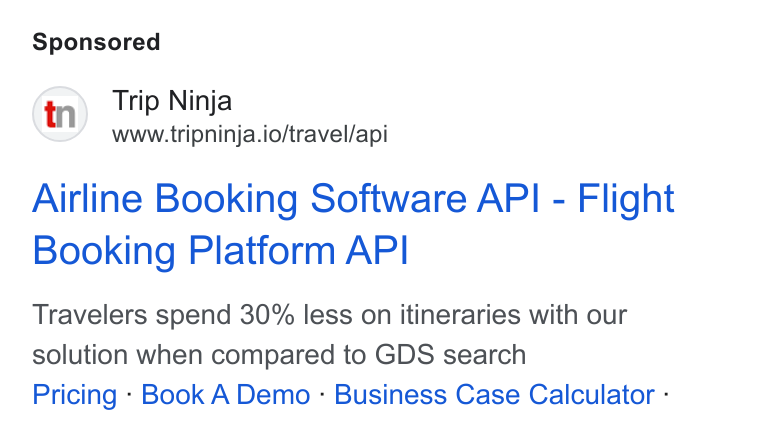This screenshot has width=760, height=438.
Task: Click the Trip Ninja advertiser name
Action: pos(172,101)
